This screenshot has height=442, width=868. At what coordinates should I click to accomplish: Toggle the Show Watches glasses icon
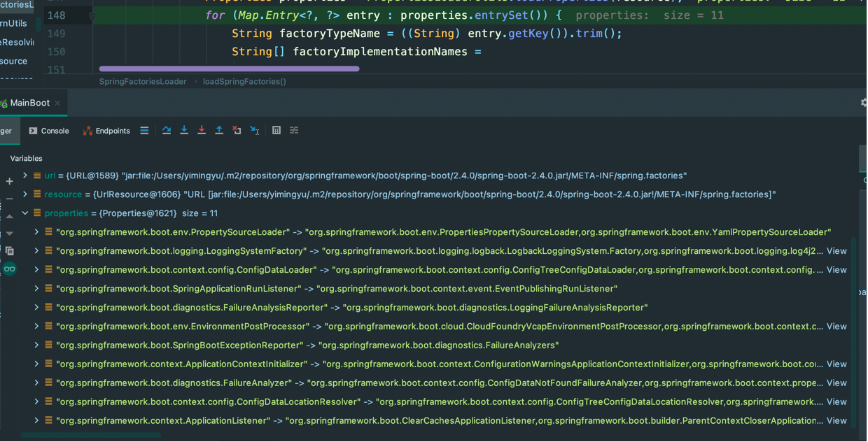click(9, 269)
